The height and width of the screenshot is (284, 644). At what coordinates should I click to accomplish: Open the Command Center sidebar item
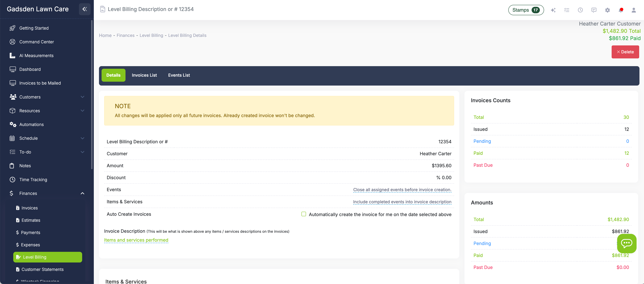[x=37, y=42]
